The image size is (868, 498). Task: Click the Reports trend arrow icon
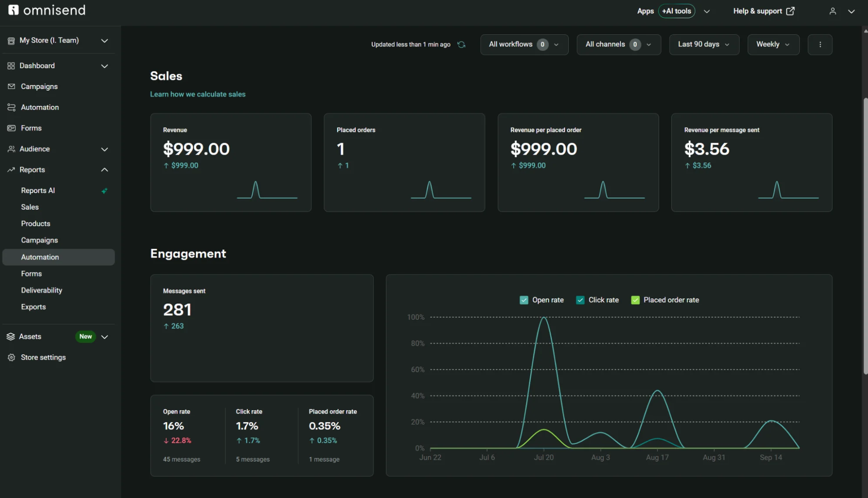click(x=11, y=170)
